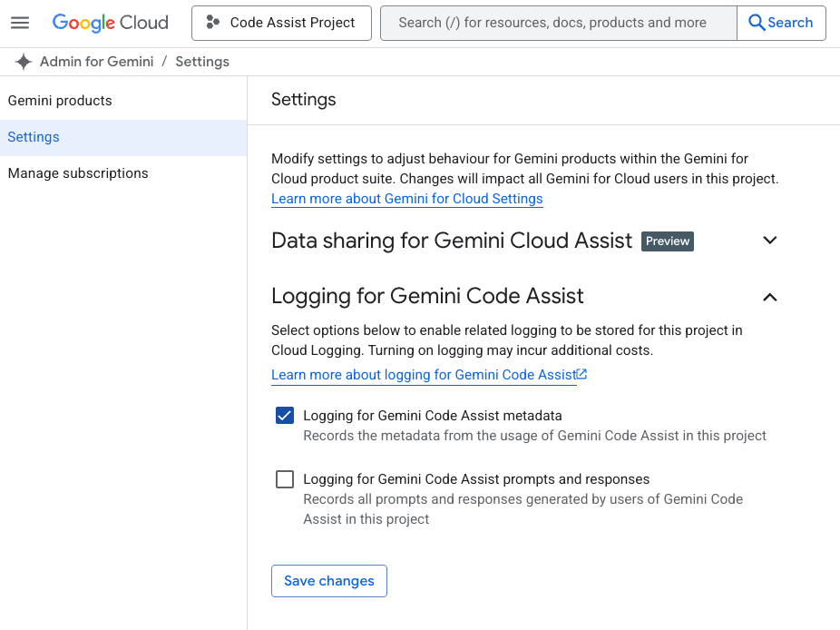Open Learn more about Gemini for Cloud Settings
Screen dimensions: 840x630
(406, 199)
